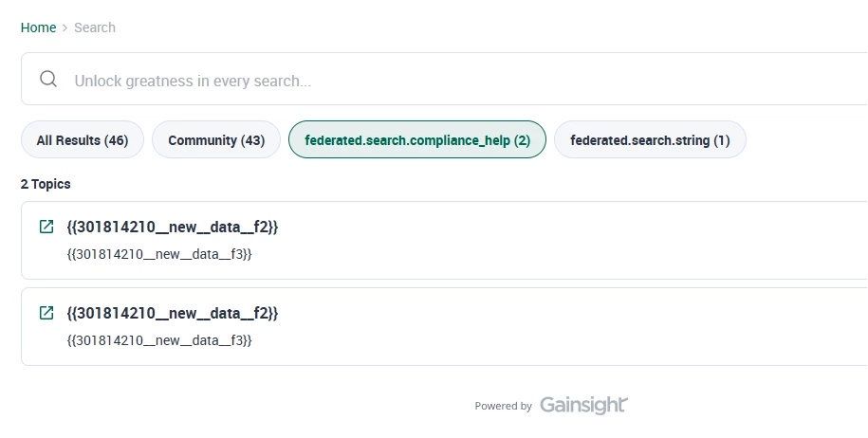Image resolution: width=868 pixels, height=438 pixels.
Task: Click first topic's {{301814210__new__data__f3}} description
Action: [x=159, y=254]
